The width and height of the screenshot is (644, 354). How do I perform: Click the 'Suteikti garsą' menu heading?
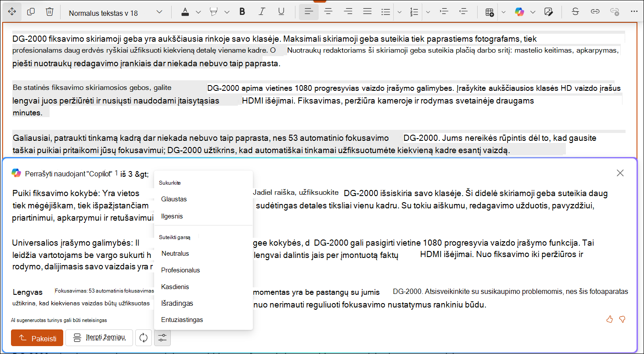[x=175, y=237]
